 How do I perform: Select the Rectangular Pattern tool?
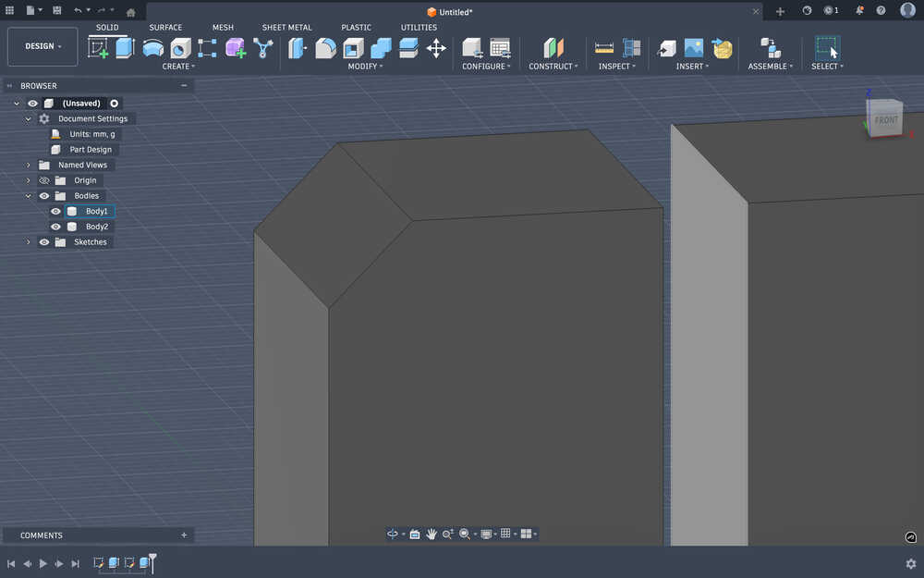click(x=207, y=48)
